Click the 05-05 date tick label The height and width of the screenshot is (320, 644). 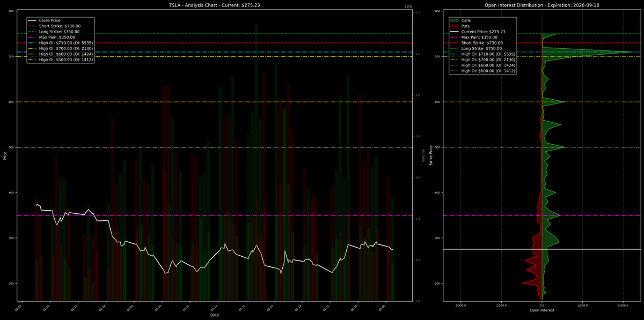(x=382, y=307)
